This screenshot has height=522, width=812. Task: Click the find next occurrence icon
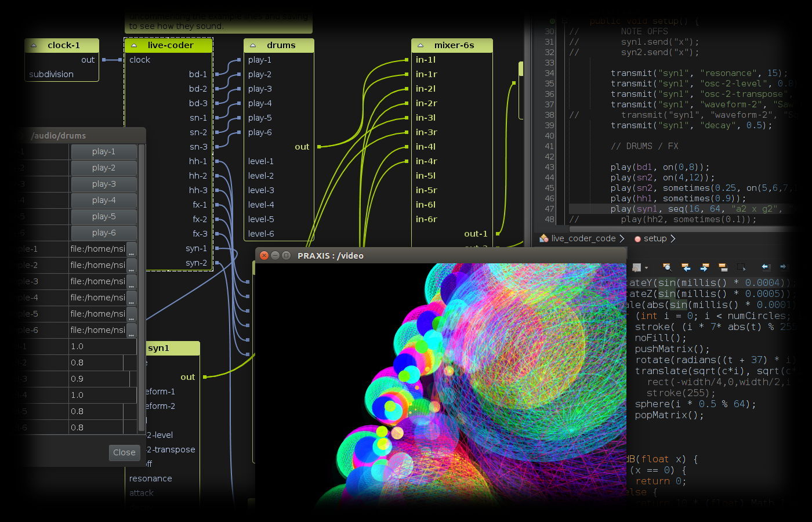tap(704, 267)
